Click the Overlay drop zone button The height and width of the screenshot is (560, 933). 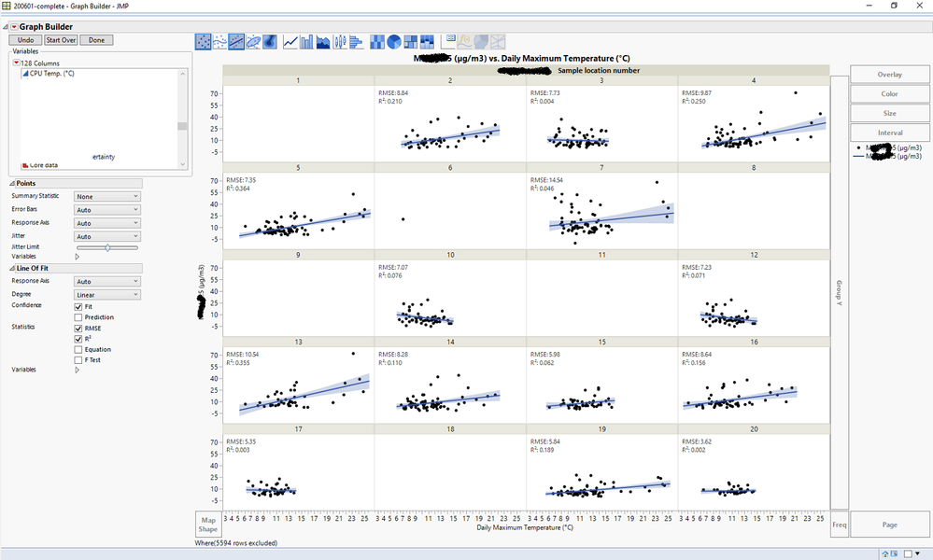coord(888,73)
